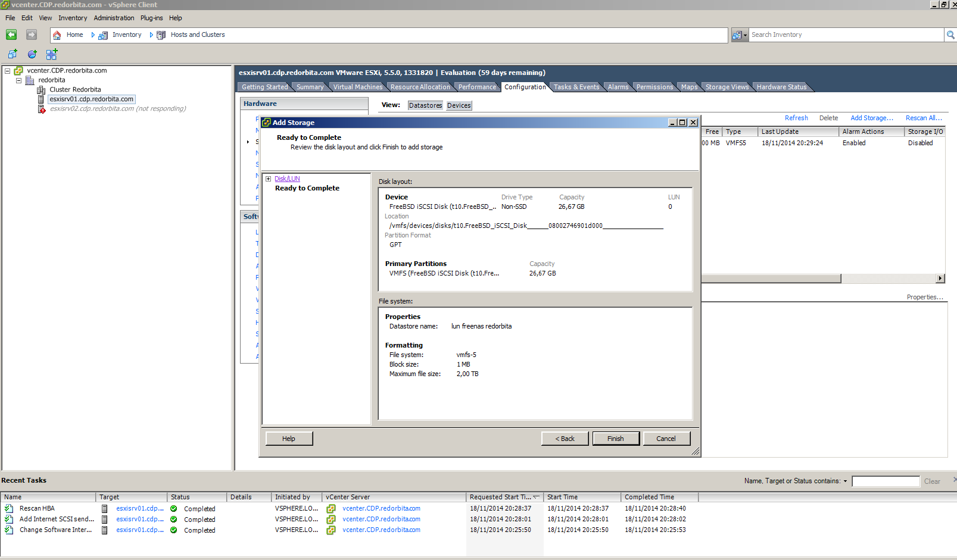
Task: Click the not-responding esxisrv02 host icon
Action: coord(41,109)
